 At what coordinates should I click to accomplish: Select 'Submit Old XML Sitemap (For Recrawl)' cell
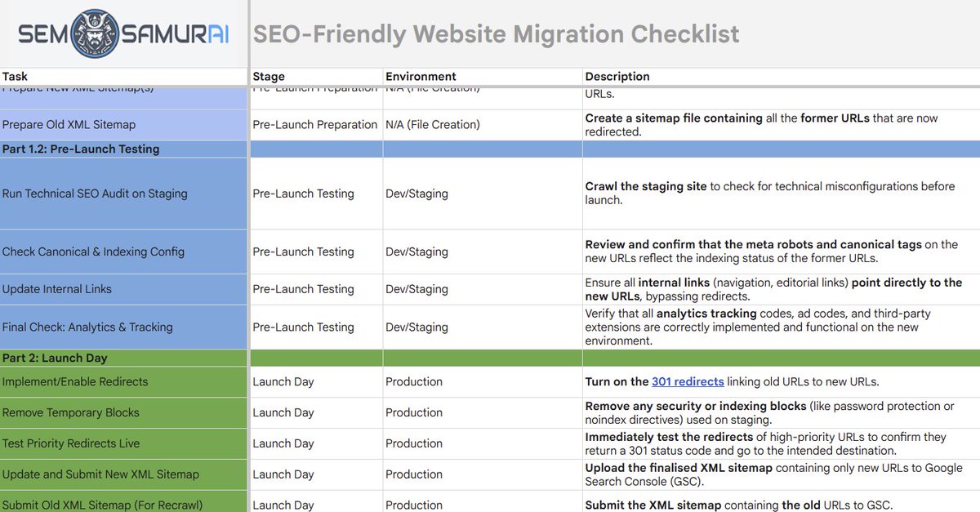[124, 501]
